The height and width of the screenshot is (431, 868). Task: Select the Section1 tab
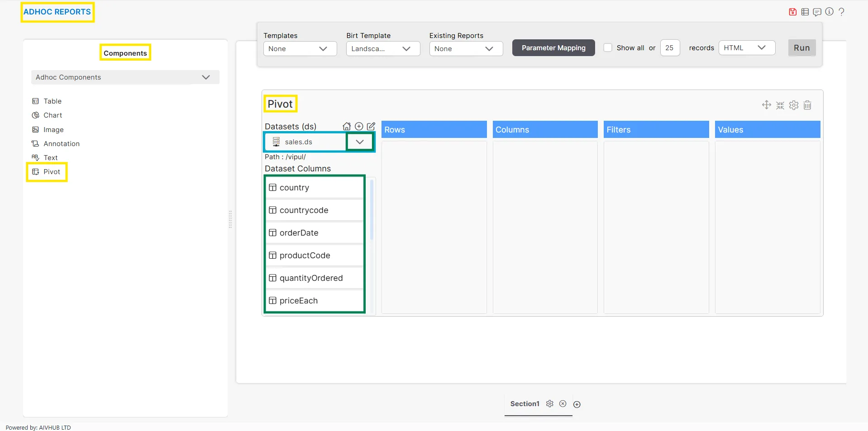(525, 404)
